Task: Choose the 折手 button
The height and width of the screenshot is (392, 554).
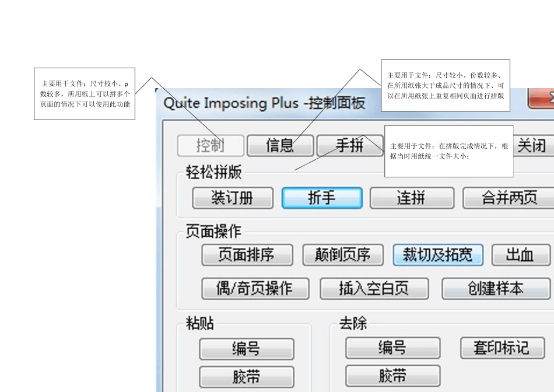Action: (x=322, y=198)
